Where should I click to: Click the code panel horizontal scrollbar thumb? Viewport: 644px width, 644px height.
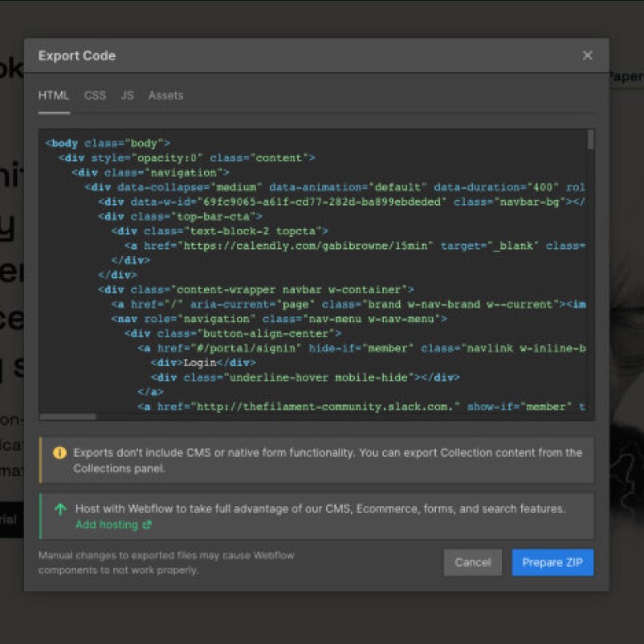pos(67,417)
